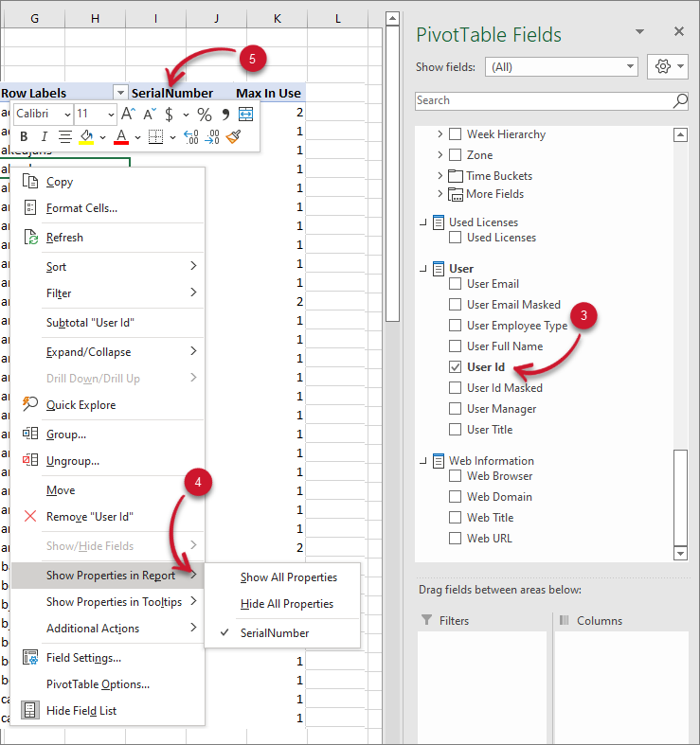Click the Merge and Center icon
700x745 pixels.
pyautogui.click(x=246, y=115)
